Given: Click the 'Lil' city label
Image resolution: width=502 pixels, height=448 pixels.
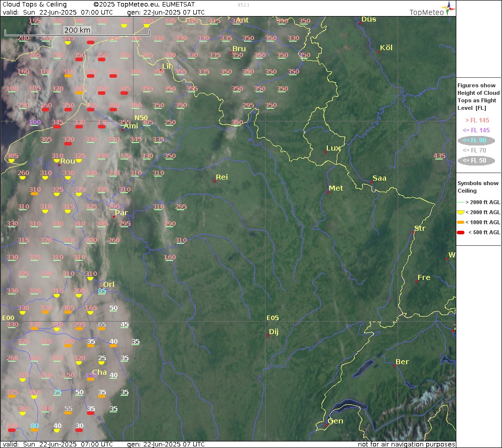Looking at the screenshot, I should click(x=167, y=66).
